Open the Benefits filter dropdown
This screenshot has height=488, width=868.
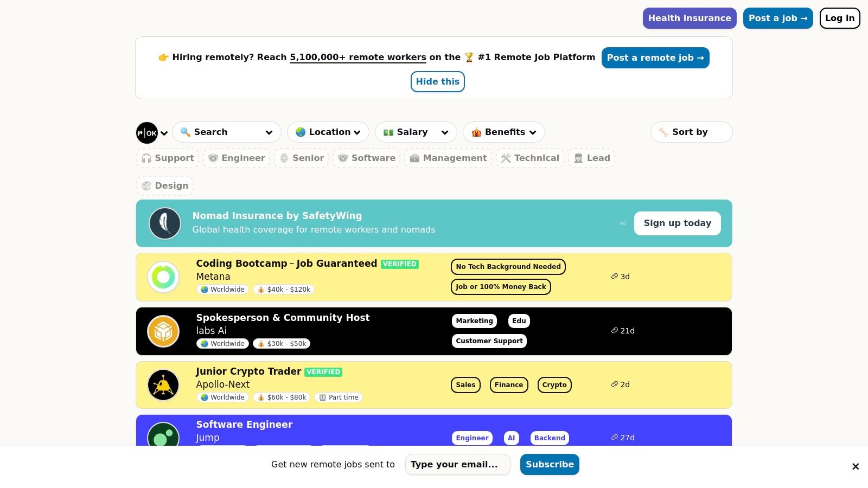point(504,132)
